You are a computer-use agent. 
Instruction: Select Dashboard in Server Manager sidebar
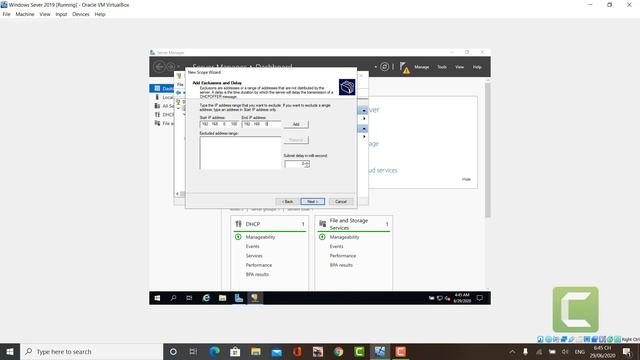162,89
